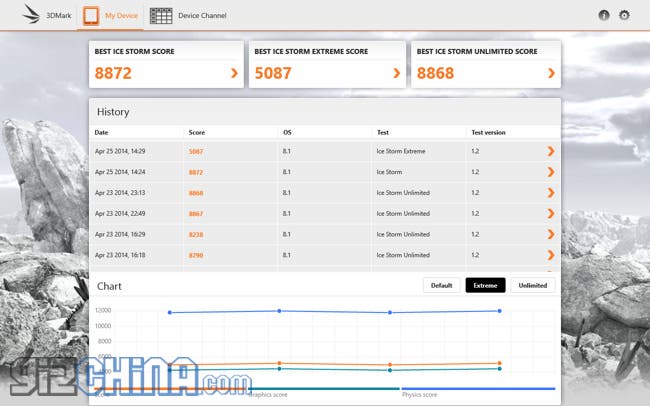Click score link in Apr 23 23:13 row

tap(196, 193)
